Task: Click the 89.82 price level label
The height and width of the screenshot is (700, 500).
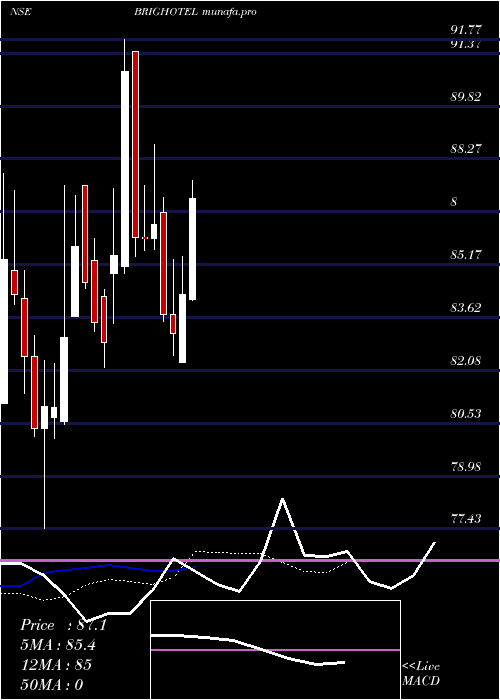Action: (x=466, y=96)
